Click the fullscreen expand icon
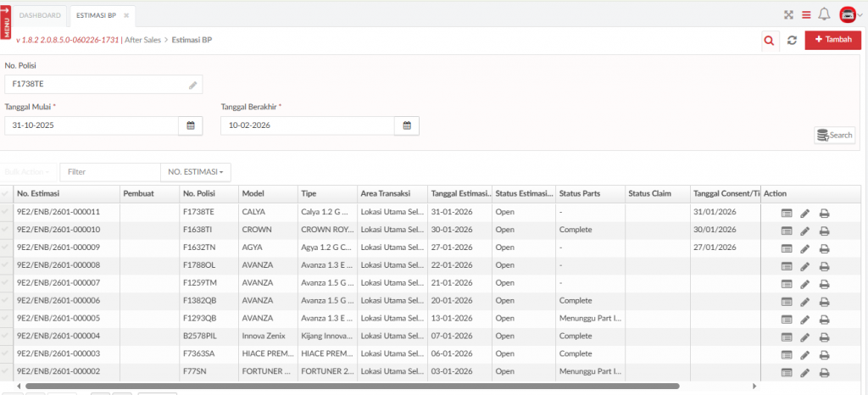Image resolution: width=868 pixels, height=395 pixels. (788, 14)
